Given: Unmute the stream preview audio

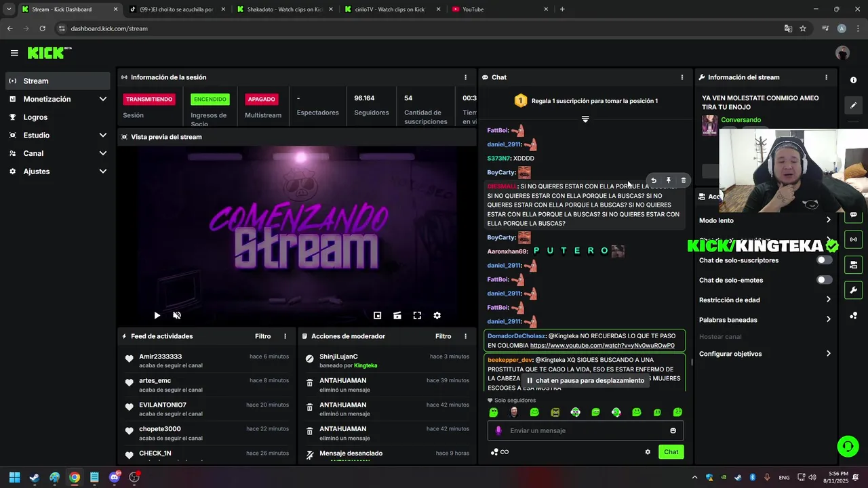Looking at the screenshot, I should click(x=177, y=315).
